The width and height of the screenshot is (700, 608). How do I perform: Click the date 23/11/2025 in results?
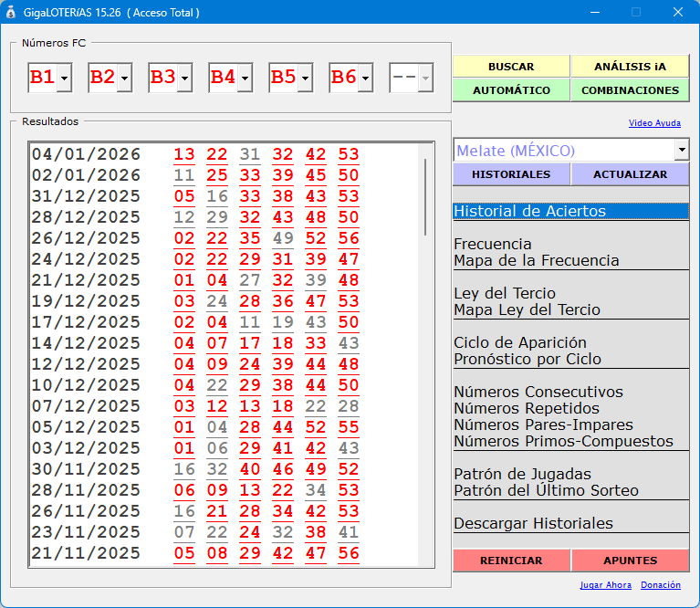coord(86,532)
